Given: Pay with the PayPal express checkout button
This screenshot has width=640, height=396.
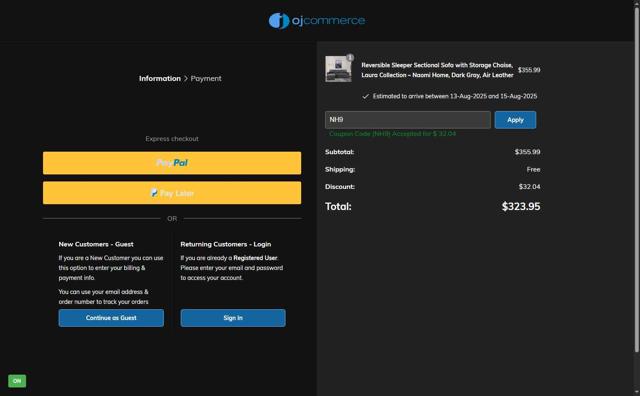Looking at the screenshot, I should coord(172,163).
